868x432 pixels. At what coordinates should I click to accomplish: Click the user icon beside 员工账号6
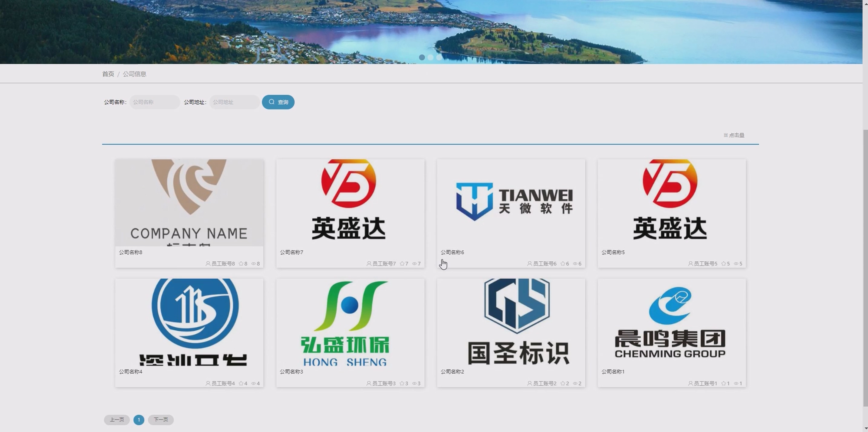click(530, 263)
